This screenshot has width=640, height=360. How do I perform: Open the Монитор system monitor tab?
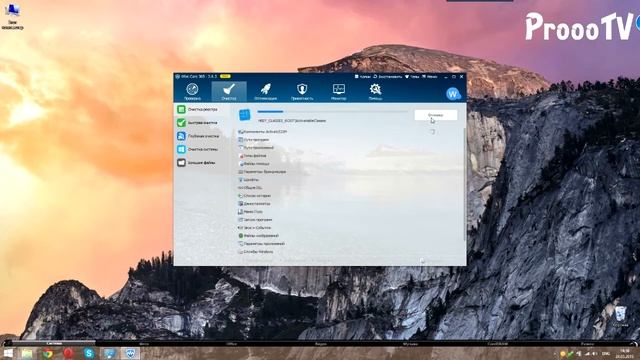click(x=339, y=91)
